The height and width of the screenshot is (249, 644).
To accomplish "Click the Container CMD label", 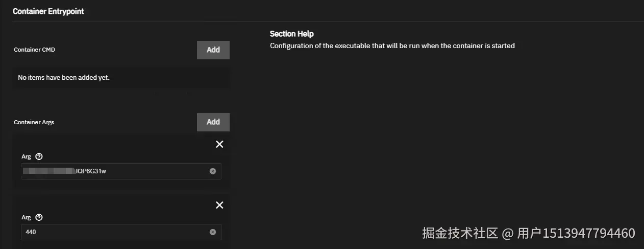I will 34,50.
